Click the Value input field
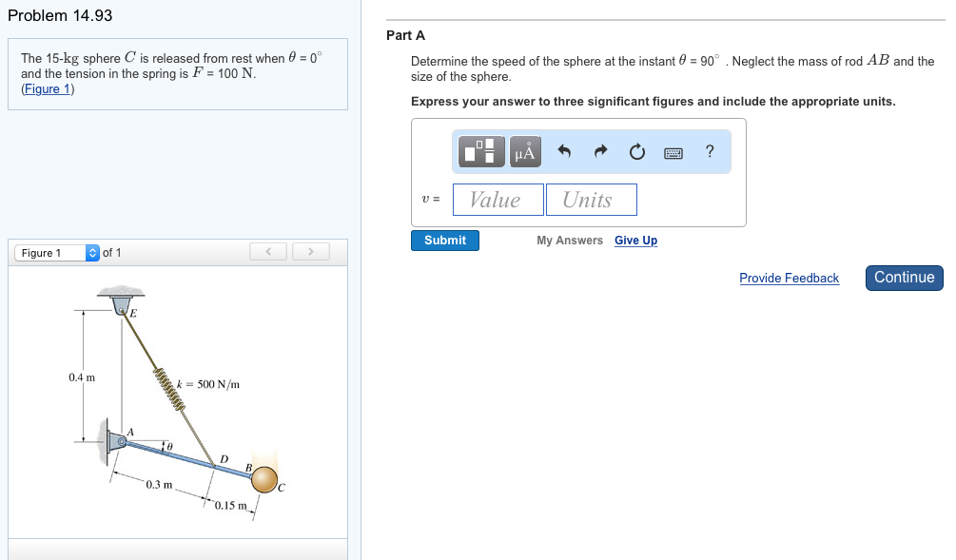The width and height of the screenshot is (956, 560). [498, 200]
